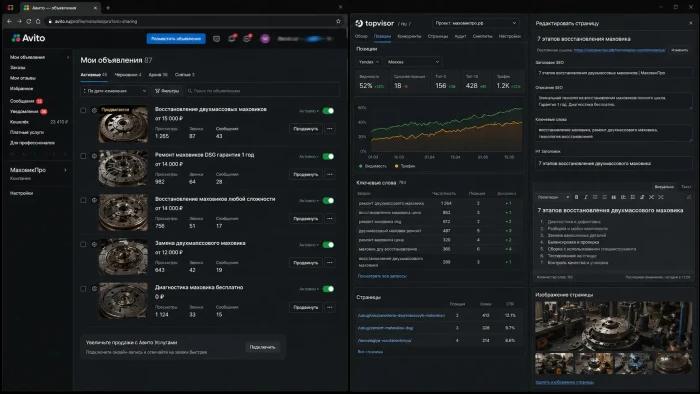Switch editor to the Текст tab
The height and width of the screenshot is (394, 700).
pyautogui.click(x=686, y=187)
